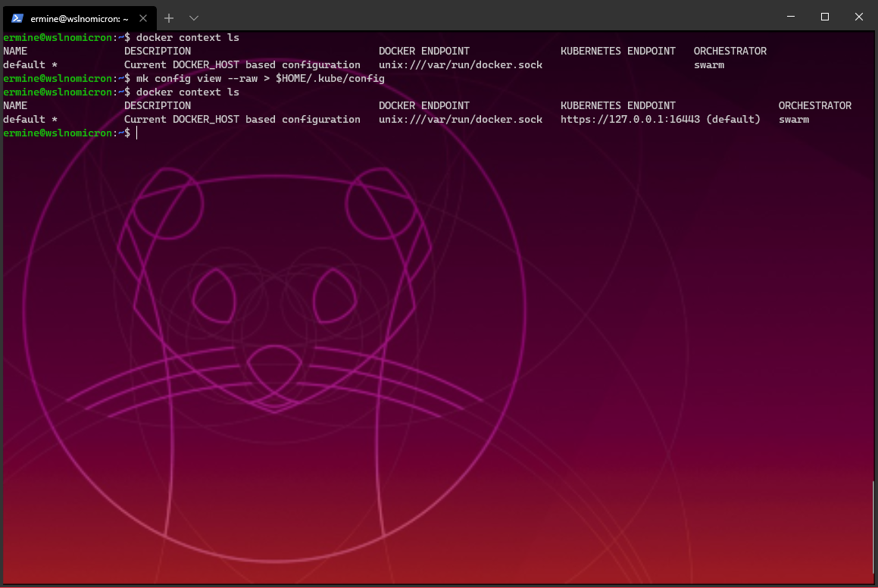Click the NAME column header
Screen dimensions: 878x588
[15, 105]
